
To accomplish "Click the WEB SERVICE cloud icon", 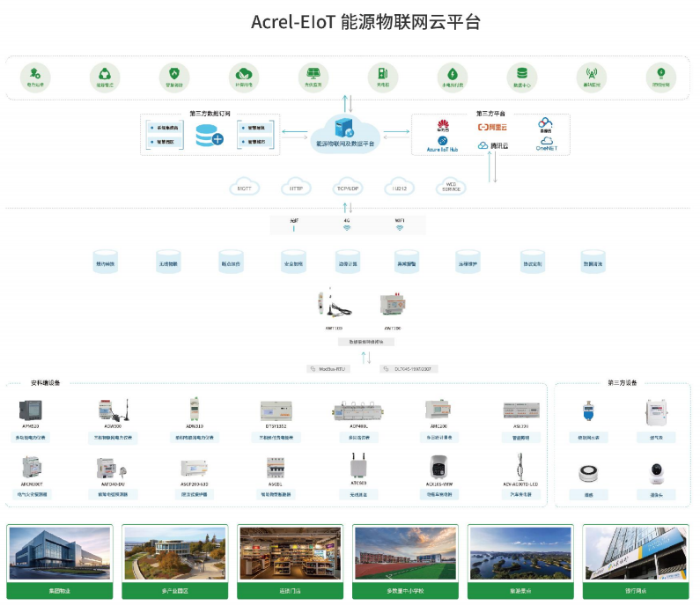I will pyautogui.click(x=451, y=187).
